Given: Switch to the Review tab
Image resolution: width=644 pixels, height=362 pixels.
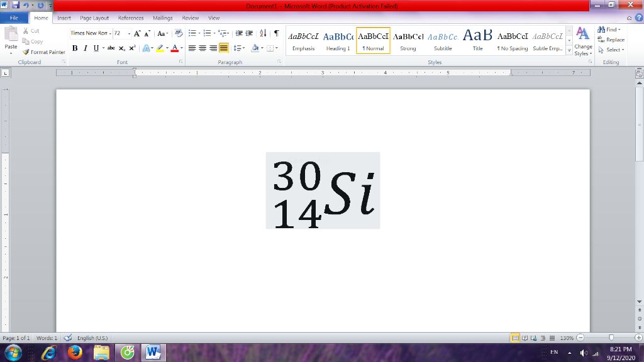Looking at the screenshot, I should click(190, 18).
